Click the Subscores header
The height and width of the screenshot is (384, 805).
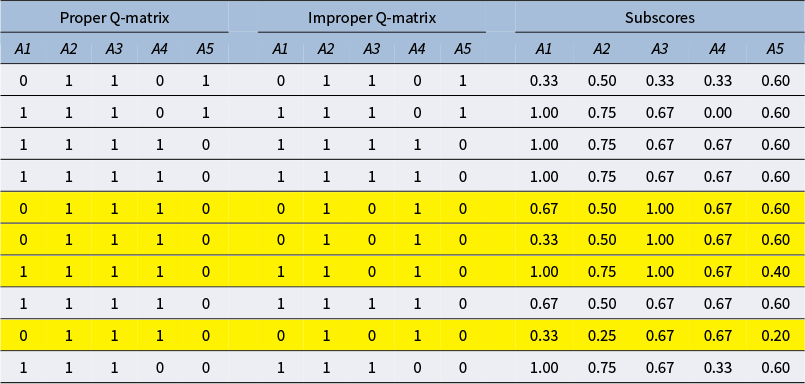click(660, 18)
